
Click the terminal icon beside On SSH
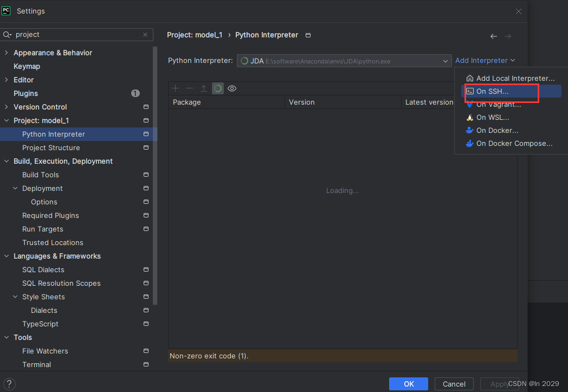470,91
